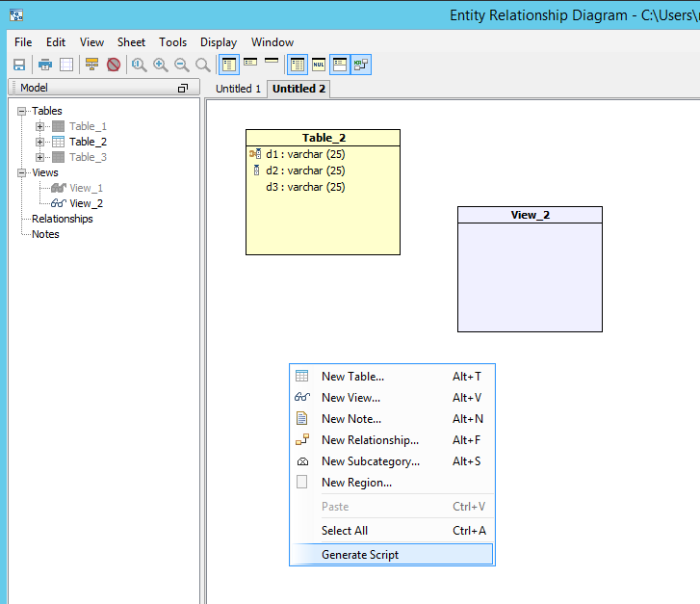The width and height of the screenshot is (700, 604).
Task: Click the zoom in magnifier icon
Action: [x=161, y=65]
